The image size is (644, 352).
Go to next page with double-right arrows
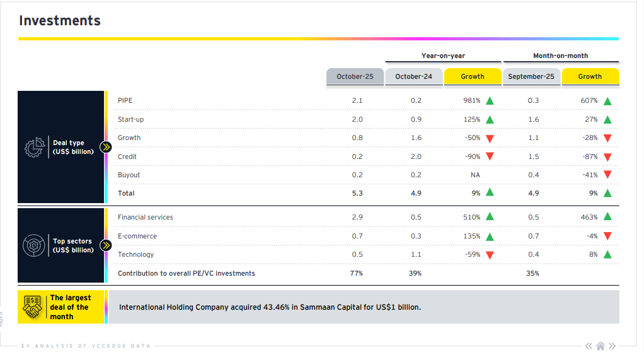pyautogui.click(x=612, y=346)
